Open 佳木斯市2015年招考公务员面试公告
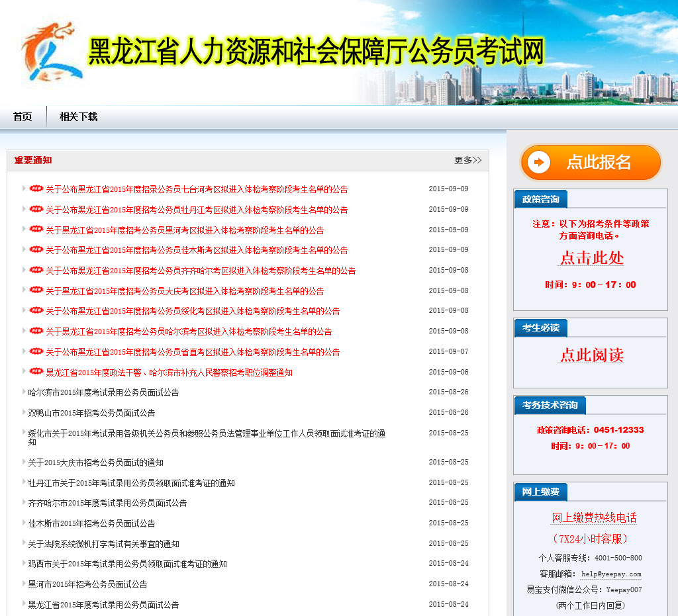678x616 pixels. click(91, 523)
